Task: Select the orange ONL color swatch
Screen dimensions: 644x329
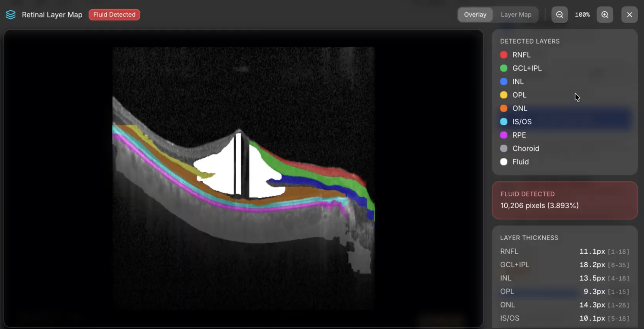Action: pyautogui.click(x=504, y=108)
